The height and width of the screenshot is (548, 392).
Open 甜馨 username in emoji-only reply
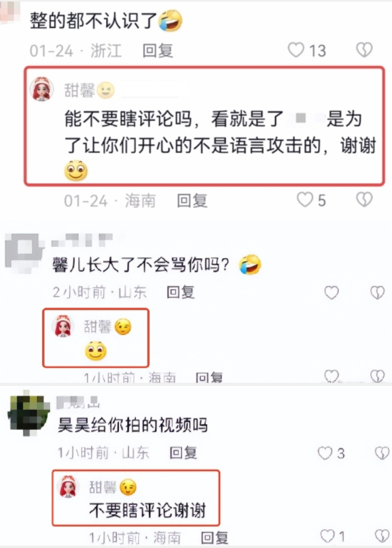[x=98, y=326]
